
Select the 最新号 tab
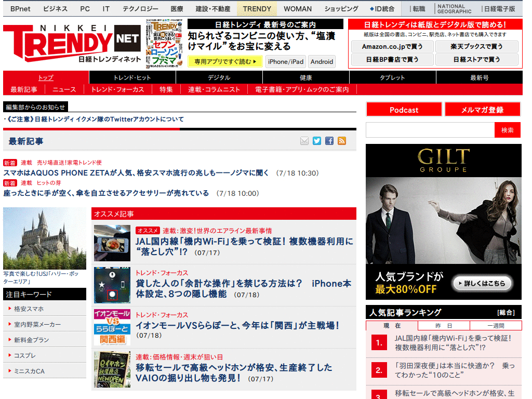pos(480,77)
